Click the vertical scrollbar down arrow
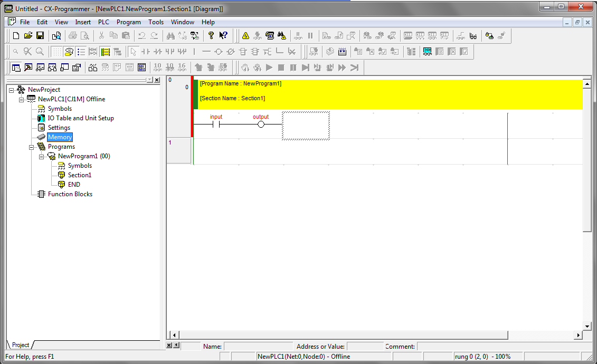 point(587,326)
